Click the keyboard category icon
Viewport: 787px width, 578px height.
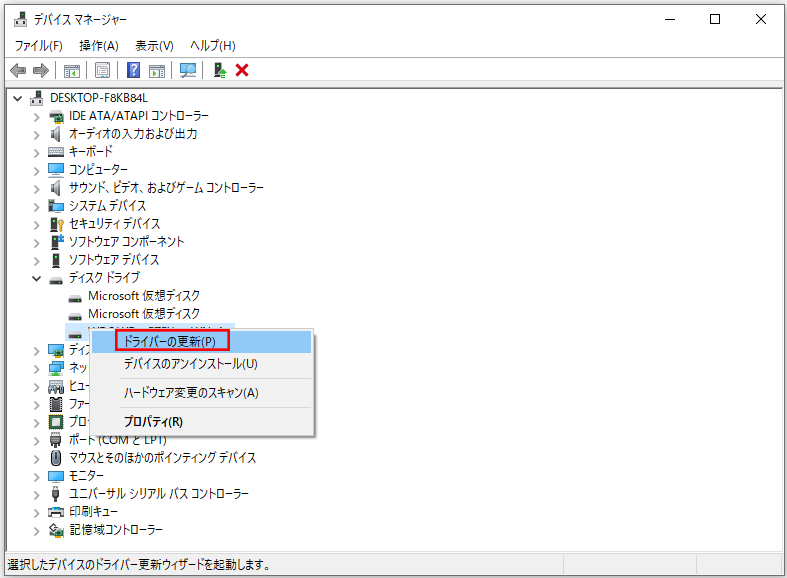tap(56, 152)
